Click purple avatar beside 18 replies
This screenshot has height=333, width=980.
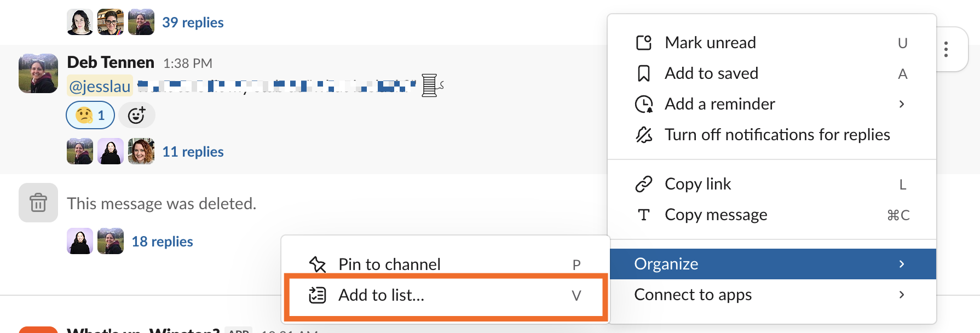tap(80, 241)
